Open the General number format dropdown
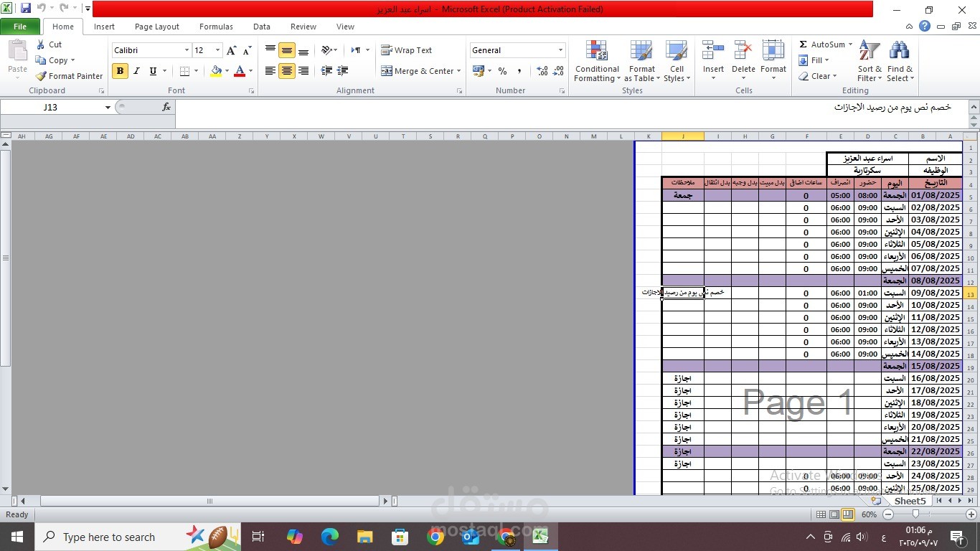 [560, 50]
